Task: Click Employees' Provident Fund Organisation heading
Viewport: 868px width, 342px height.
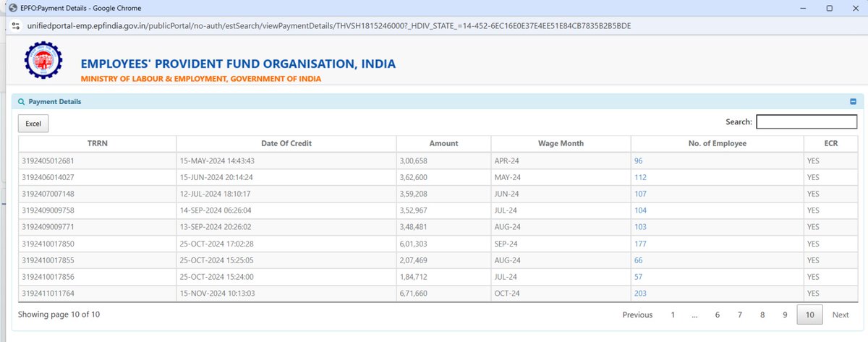Action: tap(238, 64)
